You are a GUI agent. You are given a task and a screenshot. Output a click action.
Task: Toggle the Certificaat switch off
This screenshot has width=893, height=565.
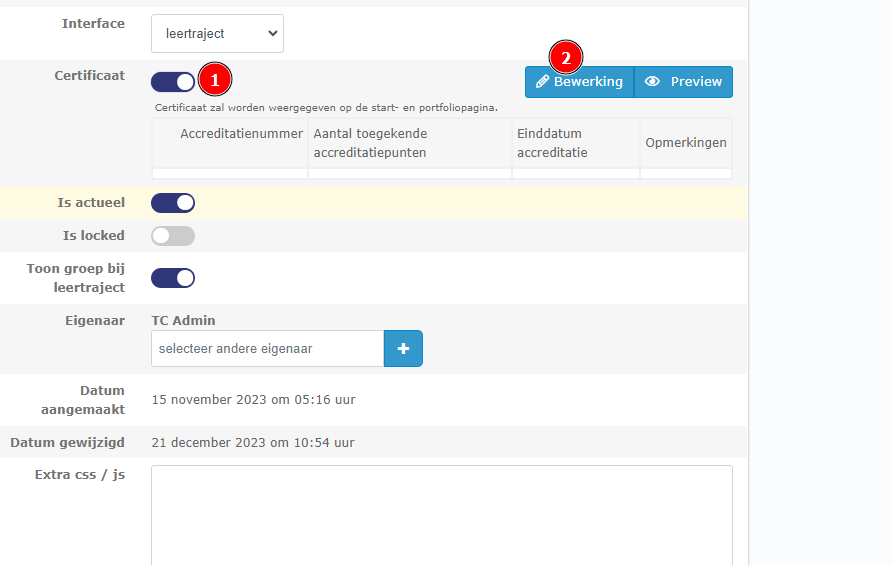[x=173, y=82]
